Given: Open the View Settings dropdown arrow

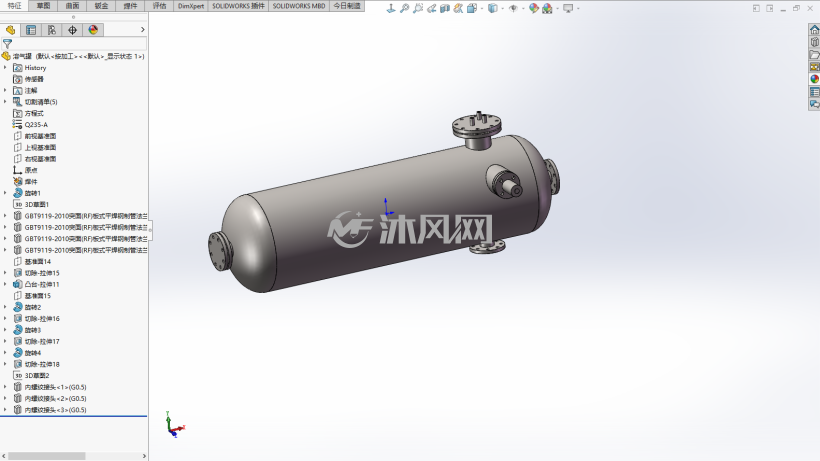Looking at the screenshot, I should [x=578, y=8].
